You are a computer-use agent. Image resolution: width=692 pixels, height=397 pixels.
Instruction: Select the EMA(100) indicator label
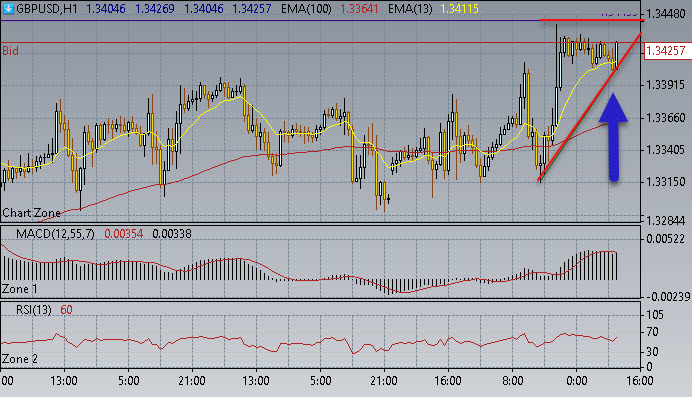306,8
